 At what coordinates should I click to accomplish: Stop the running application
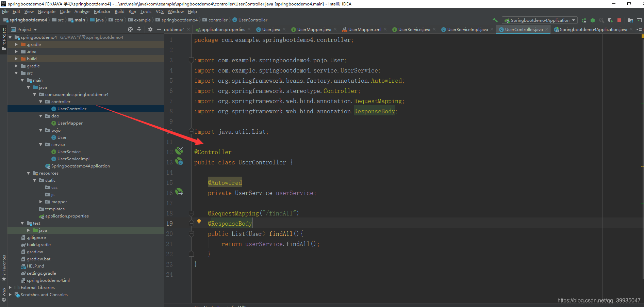click(619, 20)
